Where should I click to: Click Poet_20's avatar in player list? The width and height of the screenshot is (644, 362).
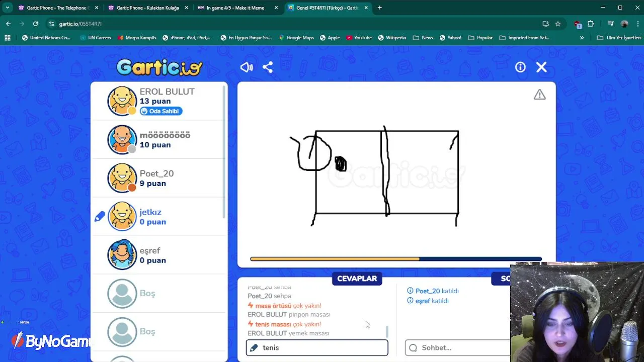point(122,178)
